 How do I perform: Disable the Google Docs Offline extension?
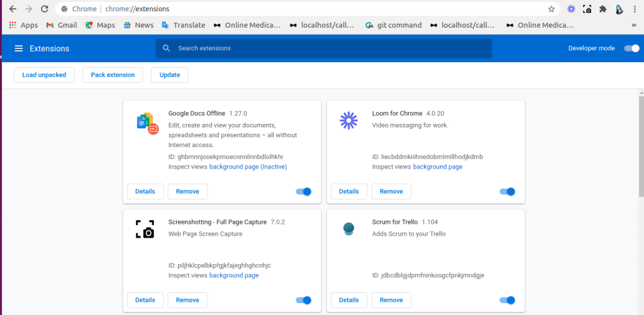point(304,192)
